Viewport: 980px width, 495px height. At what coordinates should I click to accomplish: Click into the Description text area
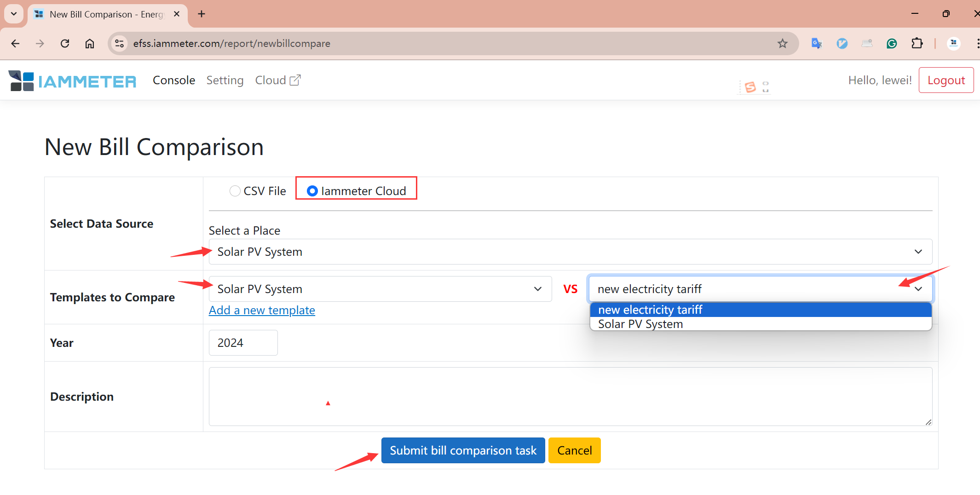point(571,397)
